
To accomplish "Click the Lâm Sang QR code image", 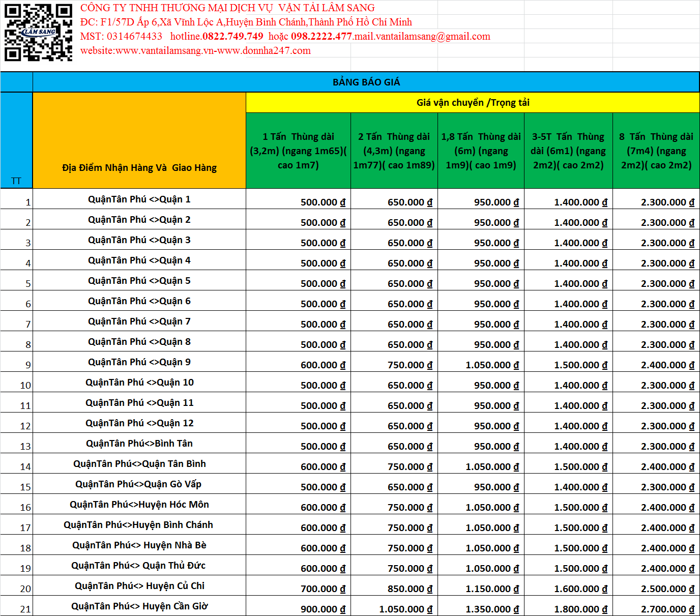I will [x=38, y=33].
